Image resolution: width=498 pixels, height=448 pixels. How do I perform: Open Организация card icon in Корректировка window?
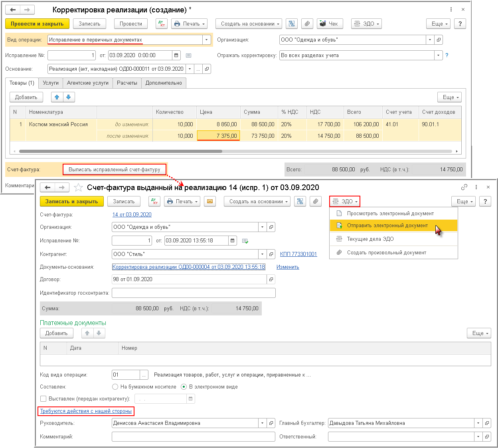point(439,40)
